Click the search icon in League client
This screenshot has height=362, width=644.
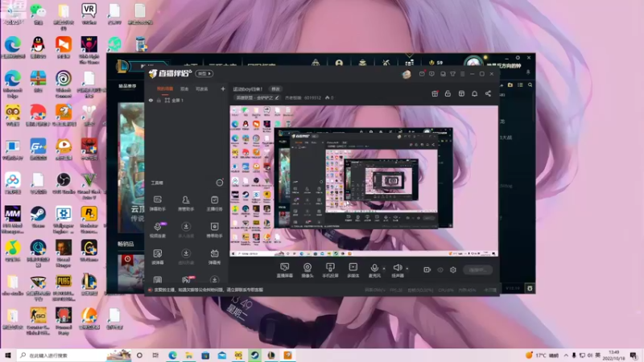point(530,85)
